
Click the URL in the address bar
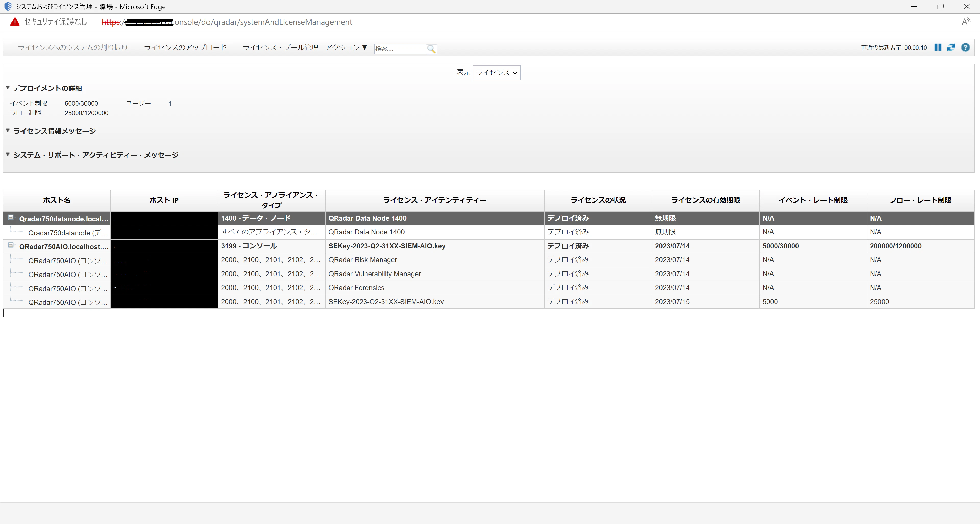(x=227, y=22)
